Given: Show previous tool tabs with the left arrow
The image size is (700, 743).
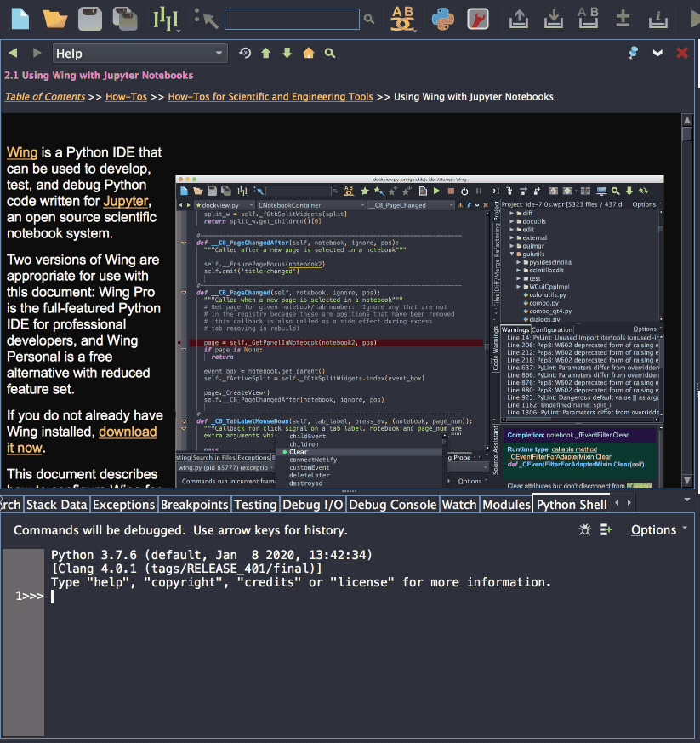Looking at the screenshot, I should click(617, 503).
